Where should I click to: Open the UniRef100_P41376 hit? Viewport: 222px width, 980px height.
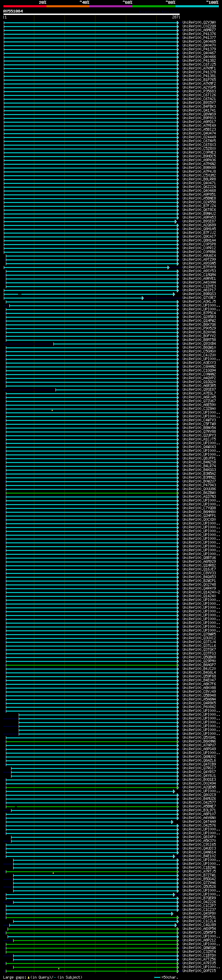[199, 34]
